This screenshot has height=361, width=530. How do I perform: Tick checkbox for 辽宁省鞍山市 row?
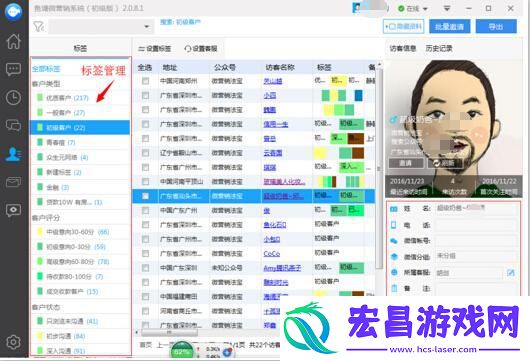click(145, 153)
